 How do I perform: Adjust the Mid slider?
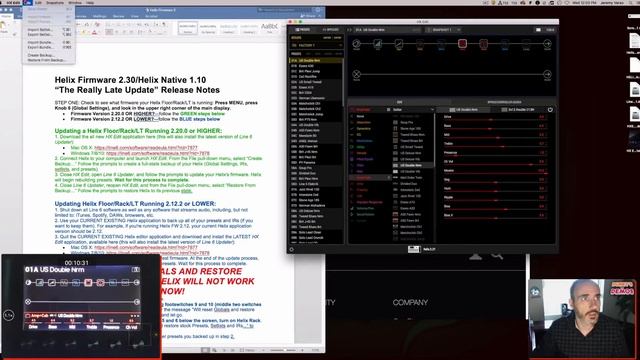pos(495,138)
